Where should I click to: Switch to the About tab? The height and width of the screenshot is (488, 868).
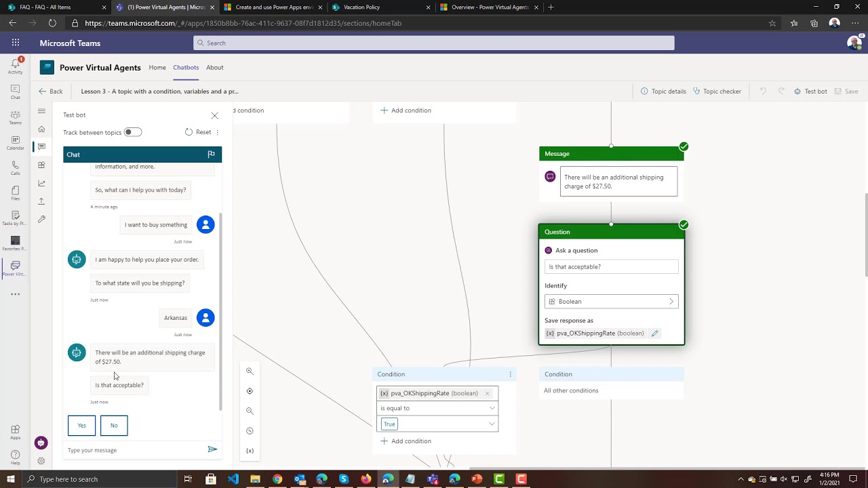pos(215,67)
